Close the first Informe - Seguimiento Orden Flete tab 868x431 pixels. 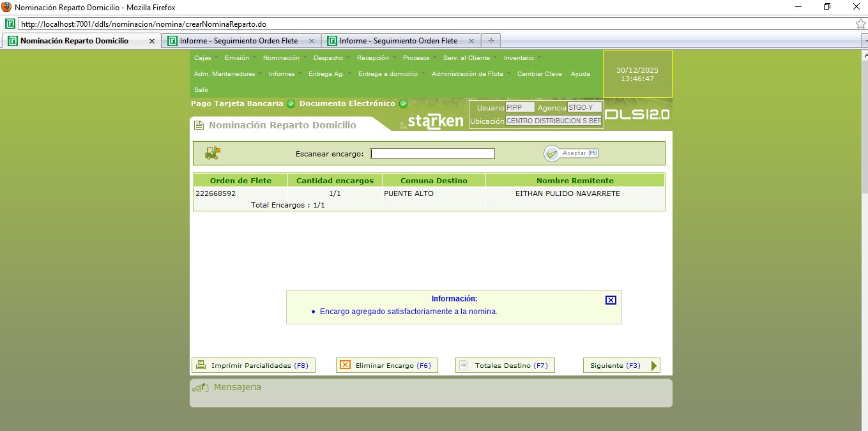(x=312, y=41)
